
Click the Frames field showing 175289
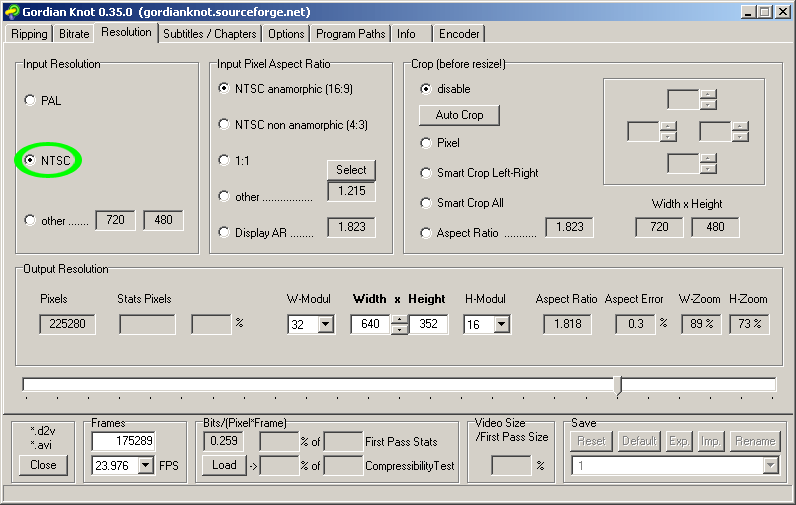(123, 441)
